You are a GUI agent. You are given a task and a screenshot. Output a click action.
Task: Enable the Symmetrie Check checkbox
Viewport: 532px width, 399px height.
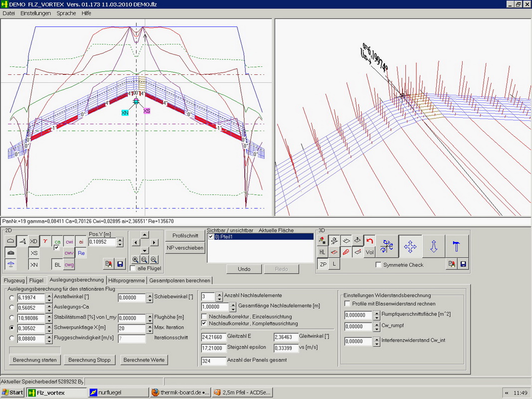[379, 265]
